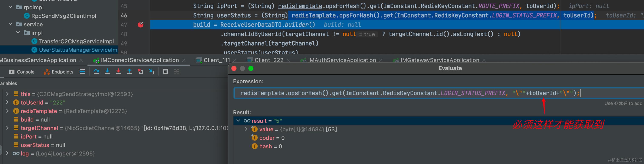The width and height of the screenshot is (644, 164).
Task: Click the Drop Frame icon
Action: click(x=141, y=72)
